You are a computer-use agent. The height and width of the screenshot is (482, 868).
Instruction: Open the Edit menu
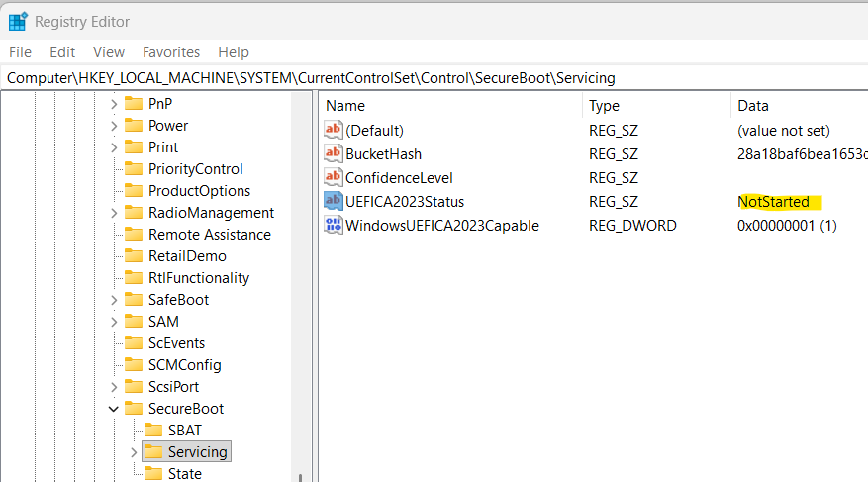tap(62, 52)
